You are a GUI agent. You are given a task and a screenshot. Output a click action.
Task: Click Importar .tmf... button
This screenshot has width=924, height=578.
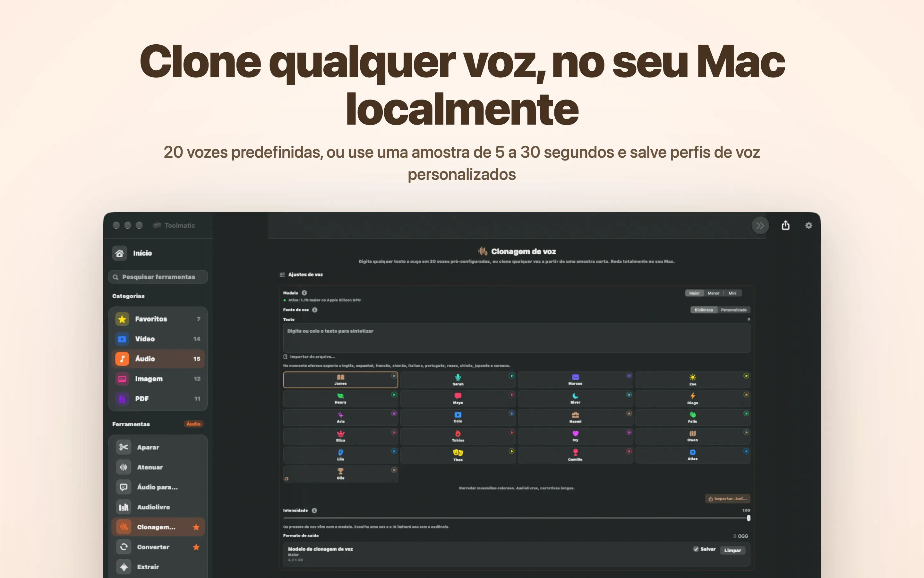point(728,498)
